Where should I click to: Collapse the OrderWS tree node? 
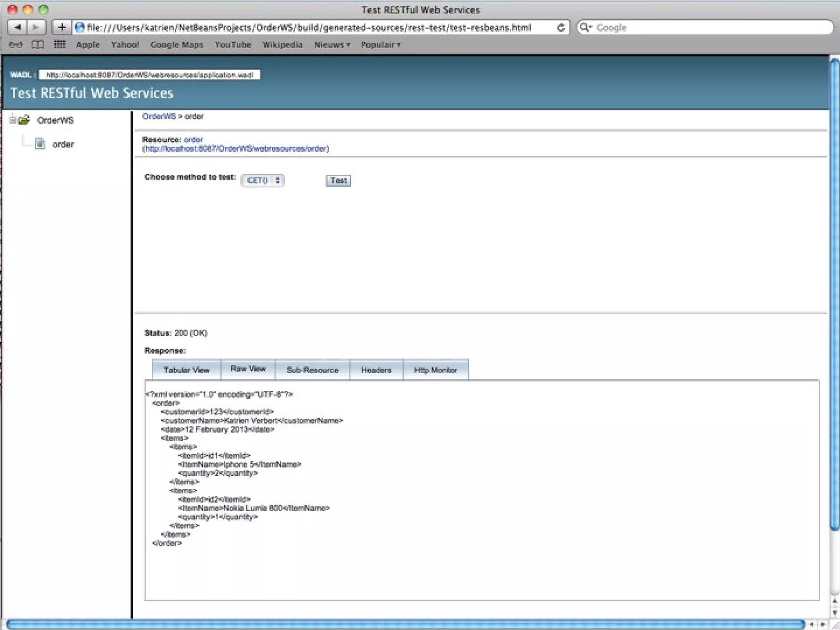coord(13,120)
